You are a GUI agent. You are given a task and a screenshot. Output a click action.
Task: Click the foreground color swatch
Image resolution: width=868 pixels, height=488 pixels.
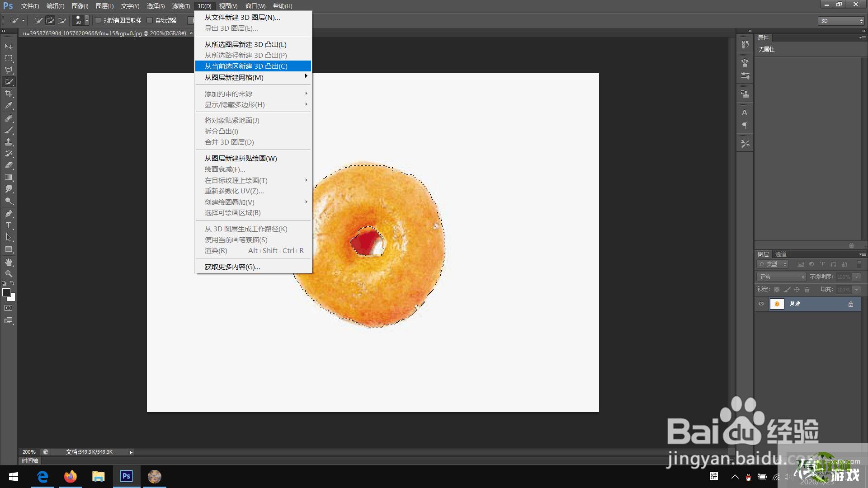pyautogui.click(x=6, y=292)
